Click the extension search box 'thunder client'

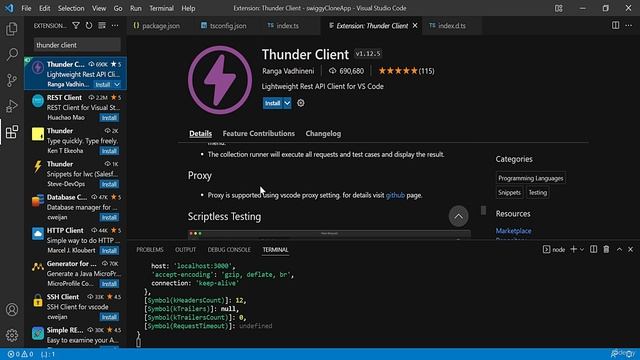click(x=77, y=45)
